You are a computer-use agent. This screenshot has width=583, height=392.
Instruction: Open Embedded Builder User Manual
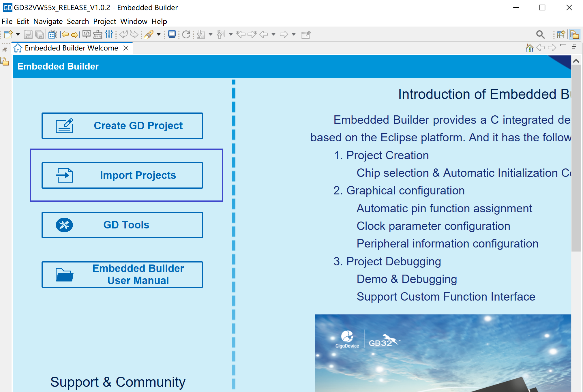point(122,274)
